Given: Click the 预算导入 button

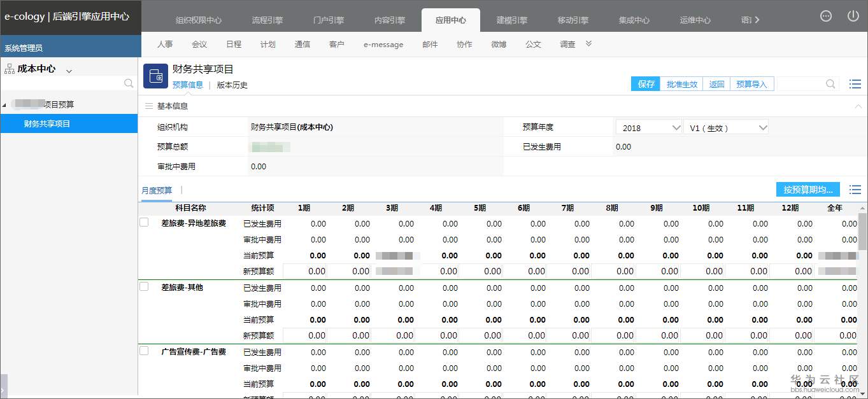Looking at the screenshot, I should coord(751,84).
